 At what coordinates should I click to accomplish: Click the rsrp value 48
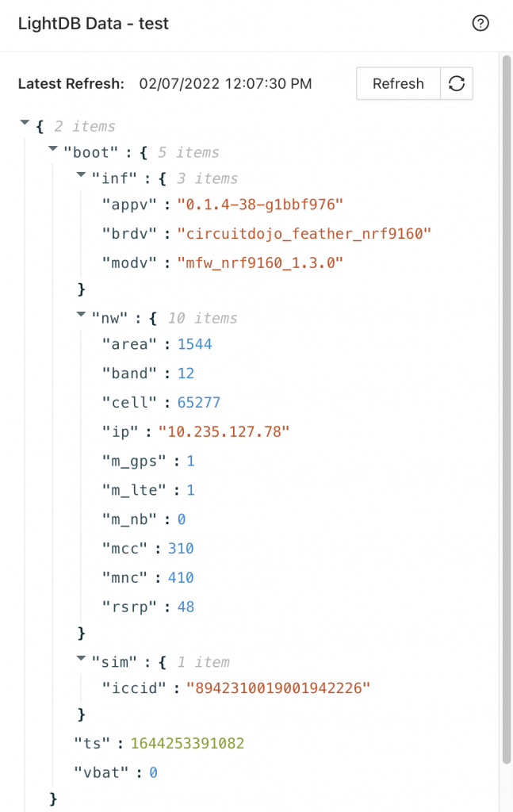coord(186,607)
